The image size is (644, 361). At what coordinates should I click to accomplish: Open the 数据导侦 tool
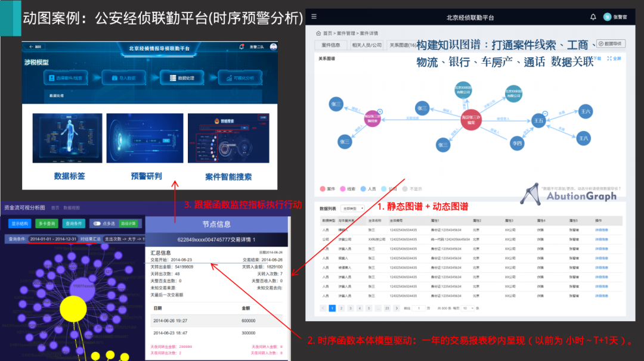pyautogui.click(x=612, y=43)
